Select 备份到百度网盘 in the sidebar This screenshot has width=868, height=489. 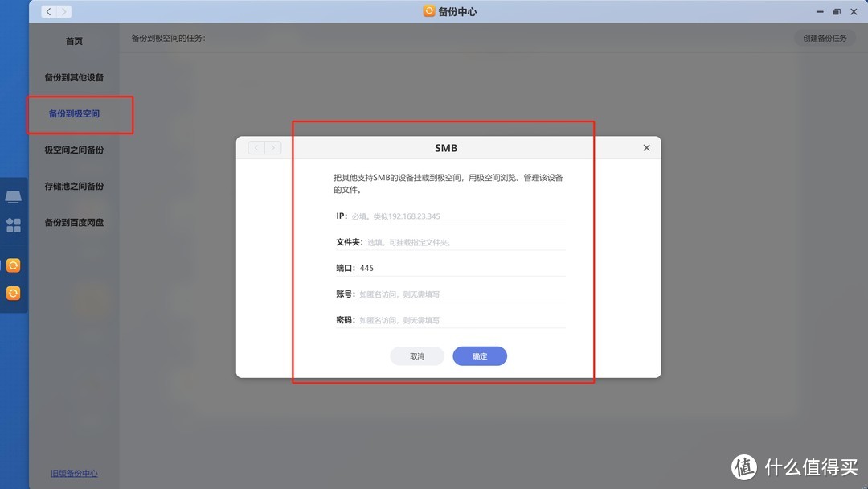click(x=74, y=222)
